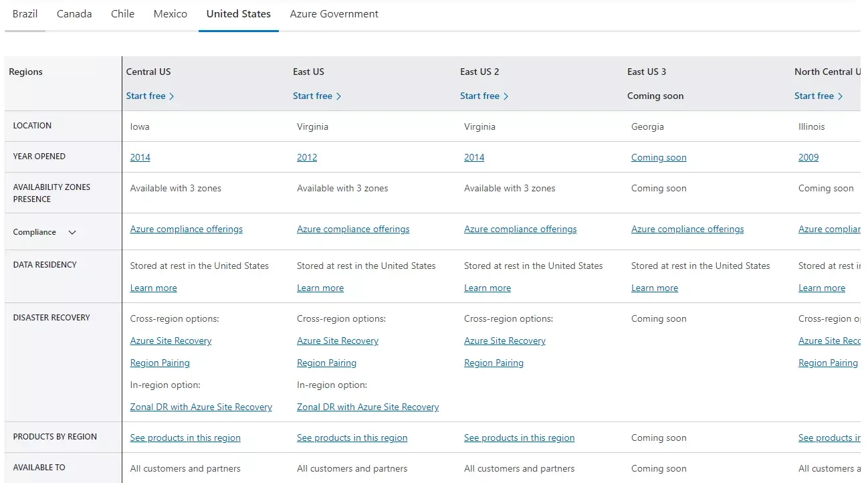The height and width of the screenshot is (483, 868).
Task: Open Azure Site Recovery for Central US
Action: [171, 341]
